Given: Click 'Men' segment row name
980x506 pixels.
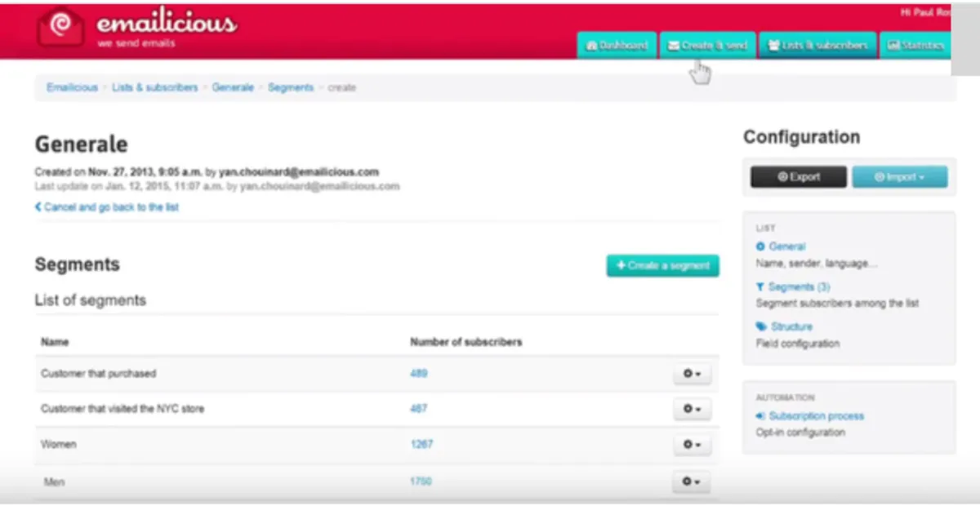Looking at the screenshot, I should pos(54,482).
